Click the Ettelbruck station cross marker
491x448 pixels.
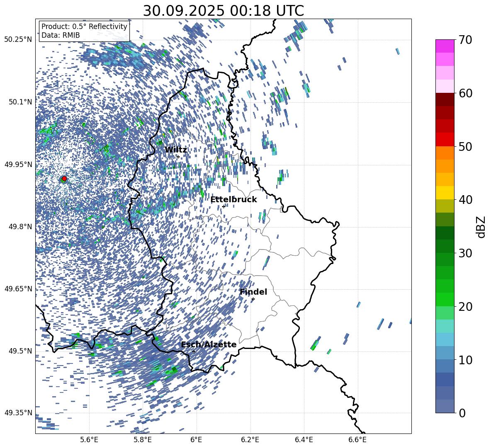coord(224,206)
